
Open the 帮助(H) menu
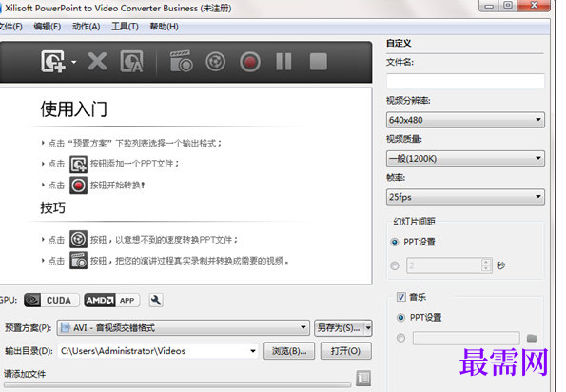165,27
